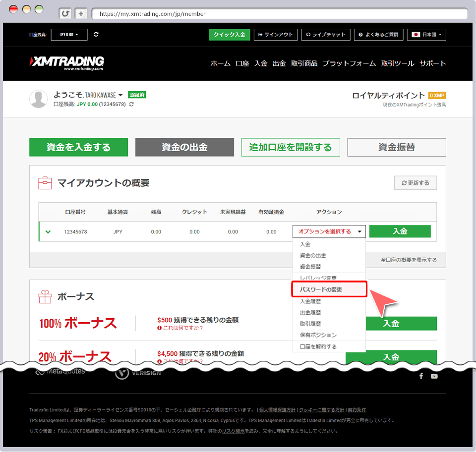Open the JPY 0.00 balance dropdown
This screenshot has height=452, width=476.
69,35
